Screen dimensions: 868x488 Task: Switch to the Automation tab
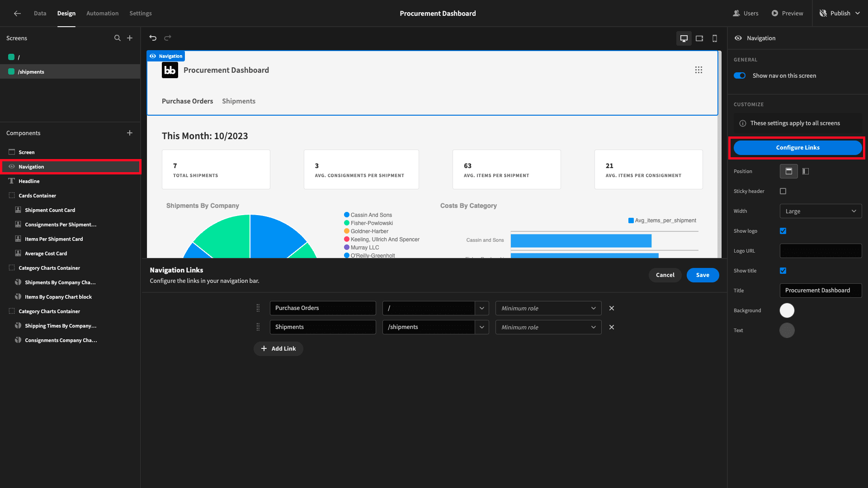coord(103,14)
